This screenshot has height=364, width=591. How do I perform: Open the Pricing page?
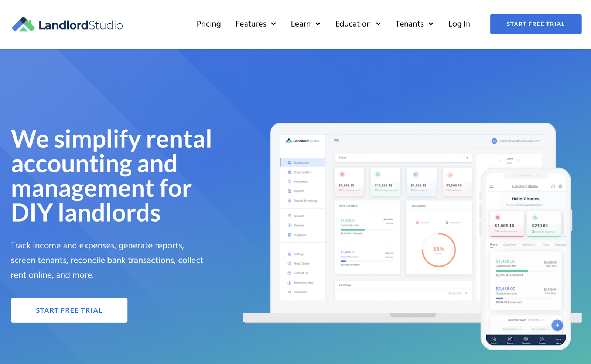[209, 24]
